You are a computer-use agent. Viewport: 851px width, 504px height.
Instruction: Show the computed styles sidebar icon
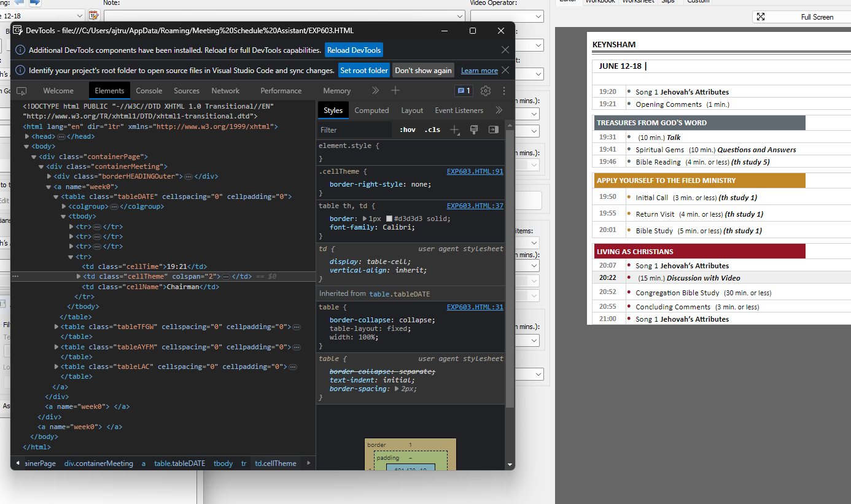point(493,130)
